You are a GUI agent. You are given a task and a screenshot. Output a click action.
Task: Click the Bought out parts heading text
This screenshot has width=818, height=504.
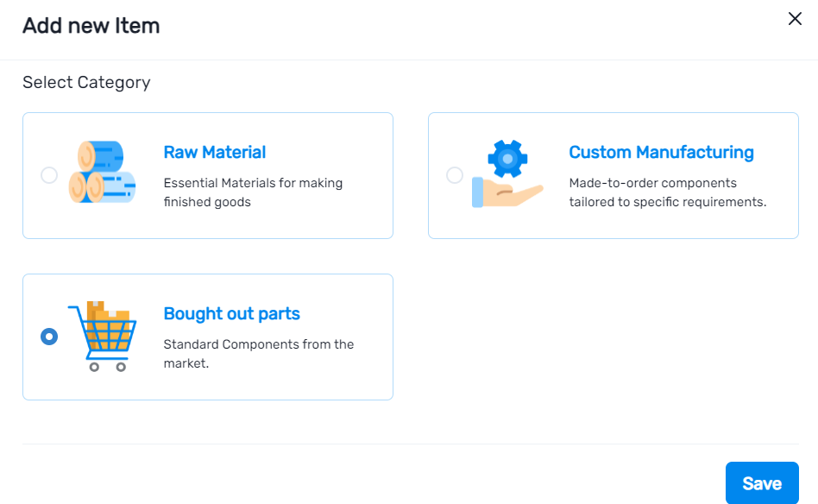click(231, 313)
